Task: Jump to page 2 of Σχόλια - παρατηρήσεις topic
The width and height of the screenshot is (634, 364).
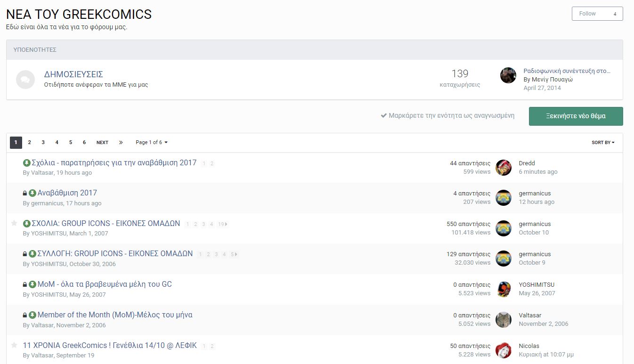Action: coord(212,163)
